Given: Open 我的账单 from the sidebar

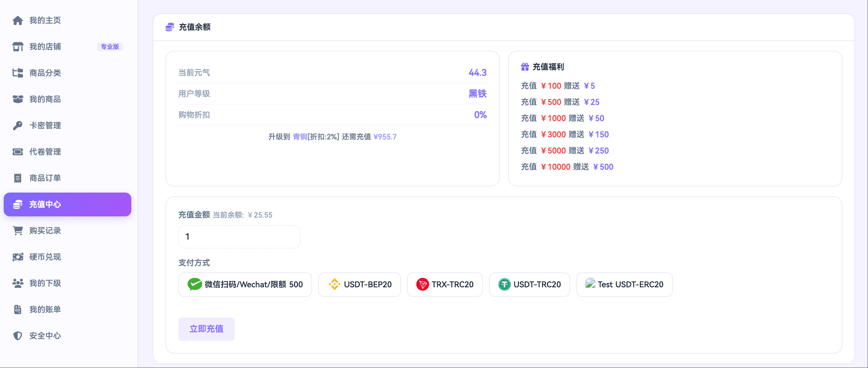Looking at the screenshot, I should click(45, 309).
